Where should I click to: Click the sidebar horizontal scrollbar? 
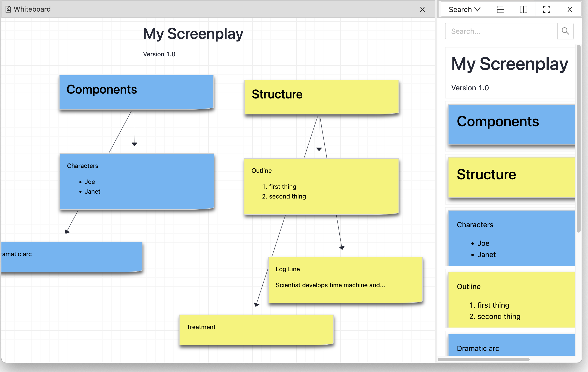[484, 359]
